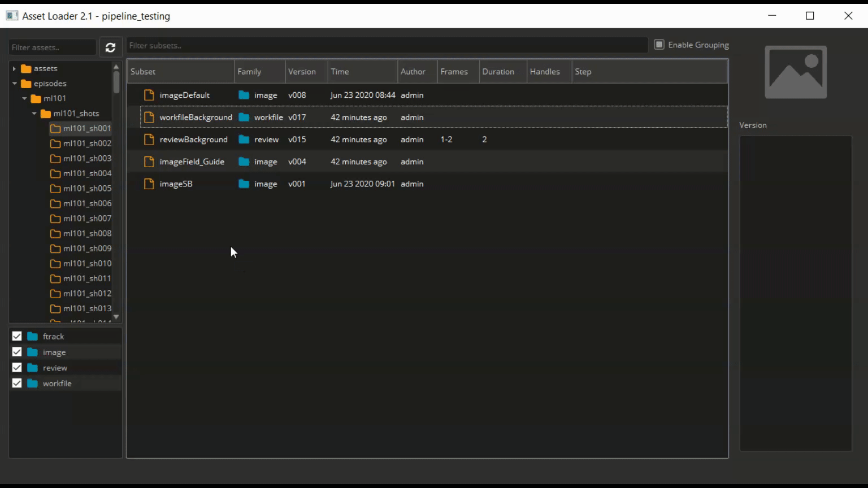The width and height of the screenshot is (868, 488).
Task: Click the asset tree scrollbar thumb
Action: [116, 82]
